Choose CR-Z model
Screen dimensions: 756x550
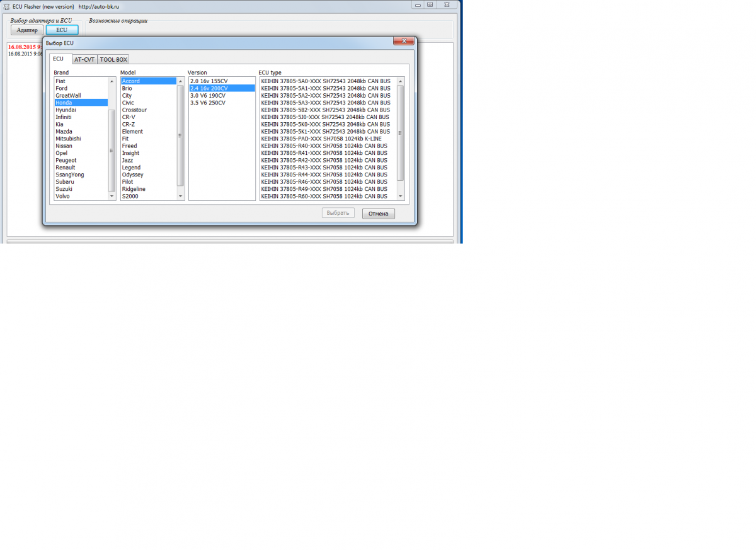149,125
